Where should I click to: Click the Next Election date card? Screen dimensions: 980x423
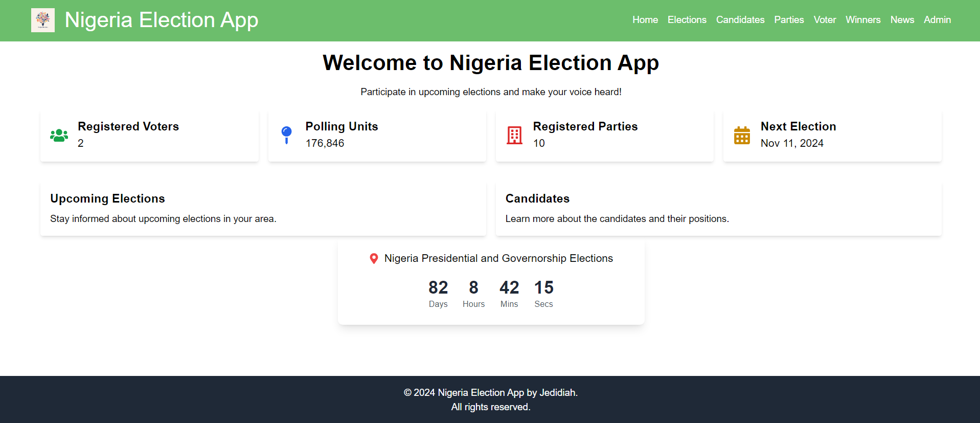832,136
